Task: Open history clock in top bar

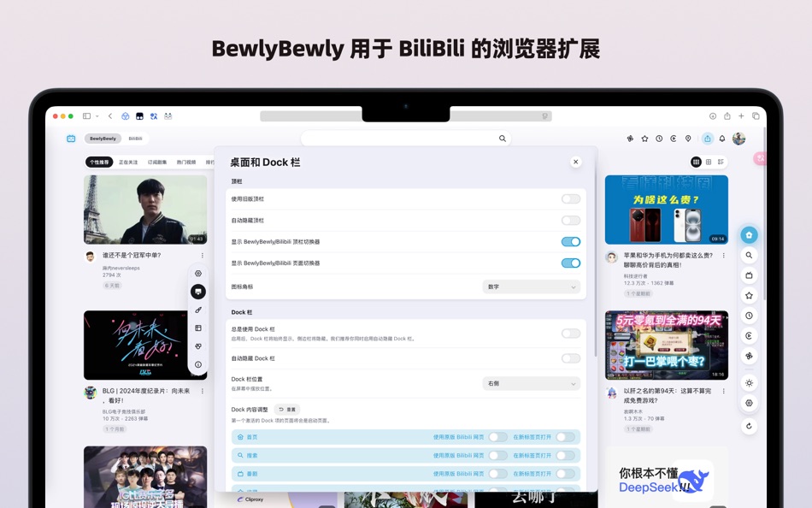Action: tap(659, 139)
